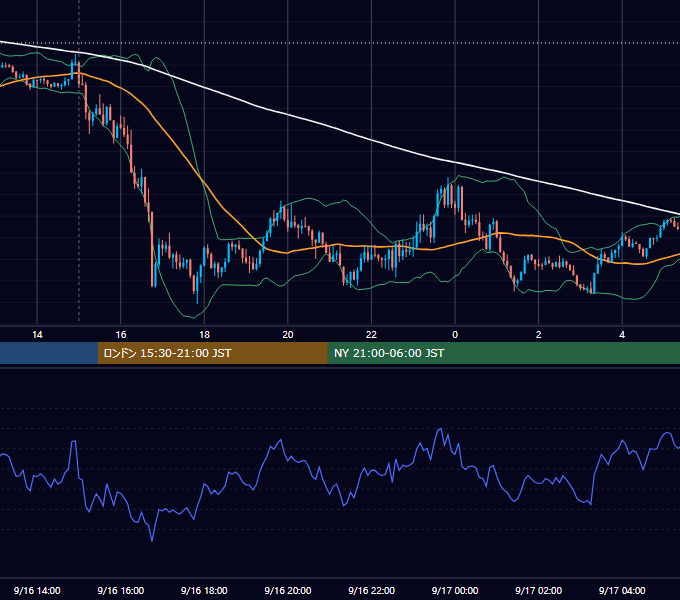This screenshot has width=680, height=600.
Task: Select the 0 hour axis label
Action: (455, 335)
